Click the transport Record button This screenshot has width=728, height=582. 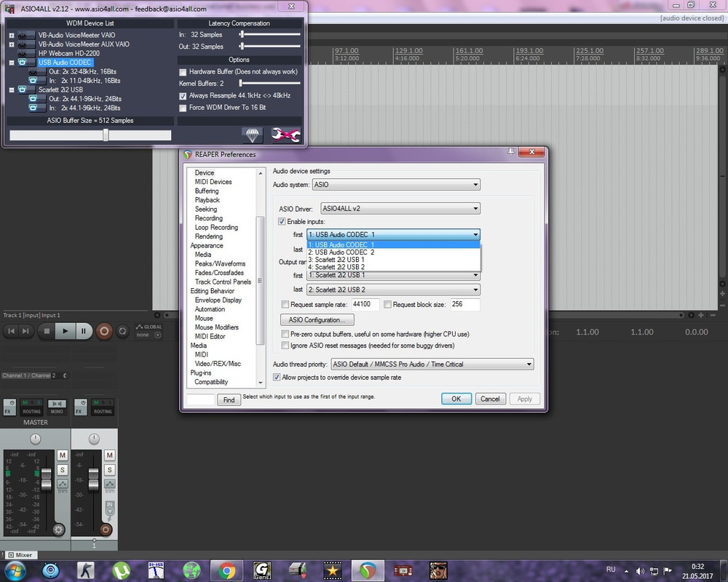104,331
